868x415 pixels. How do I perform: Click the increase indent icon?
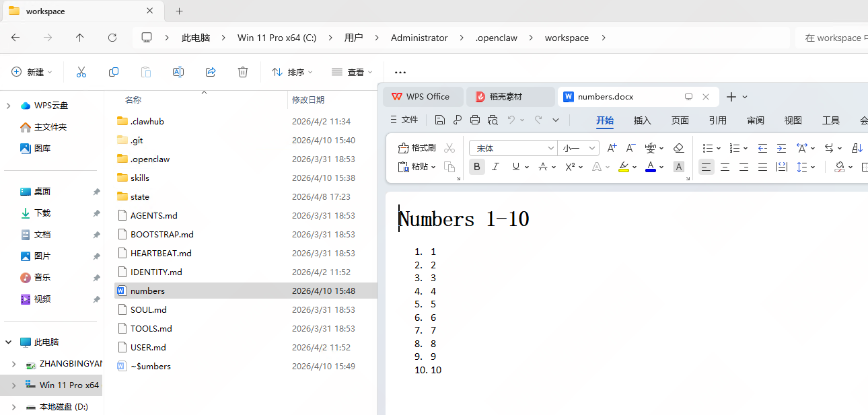(x=781, y=147)
